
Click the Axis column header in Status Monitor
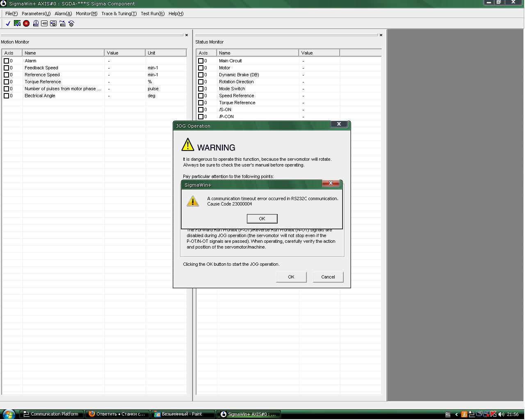207,53
